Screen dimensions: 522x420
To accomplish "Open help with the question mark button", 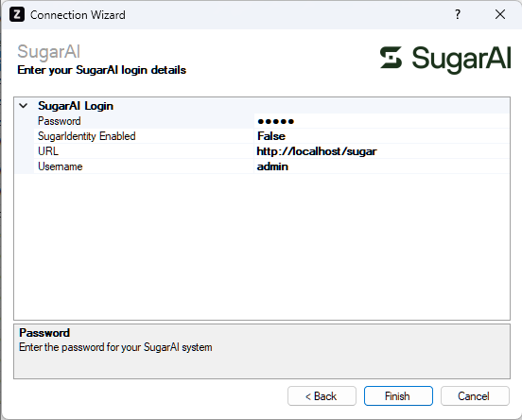I will point(458,14).
